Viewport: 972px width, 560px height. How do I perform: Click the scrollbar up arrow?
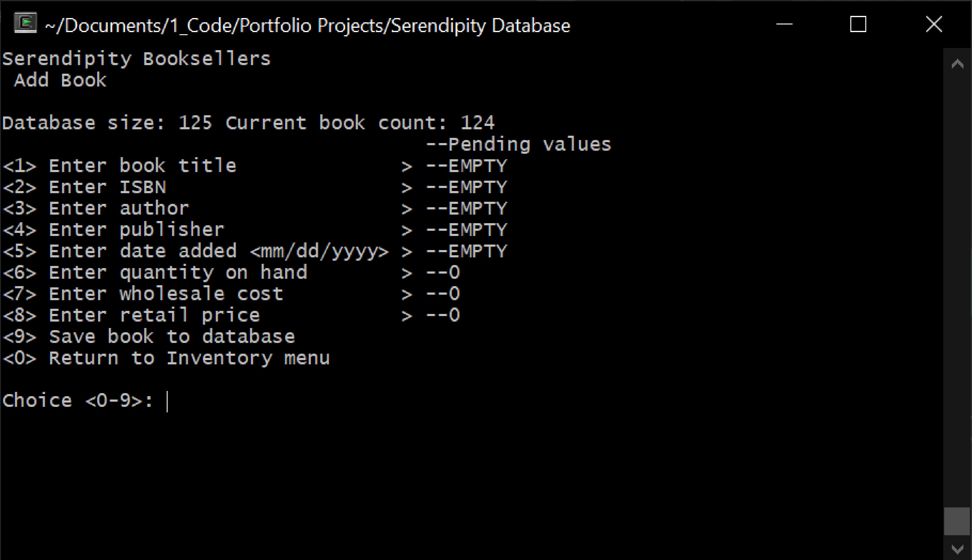tap(957, 64)
